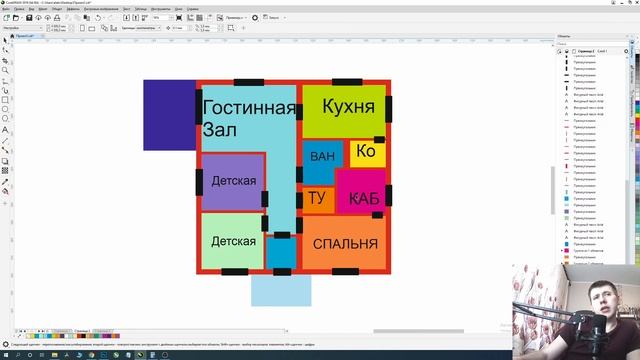Click the Open file icon

[16, 18]
